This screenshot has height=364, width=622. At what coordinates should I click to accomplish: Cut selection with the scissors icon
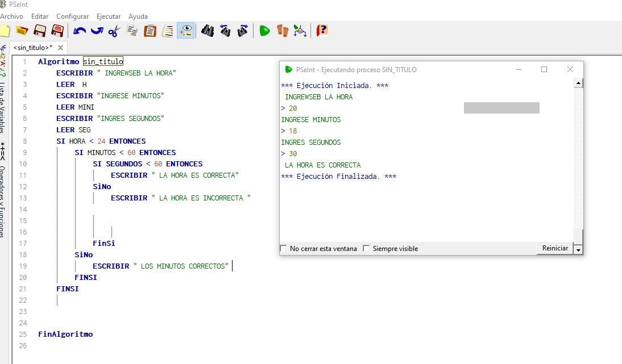tap(114, 31)
